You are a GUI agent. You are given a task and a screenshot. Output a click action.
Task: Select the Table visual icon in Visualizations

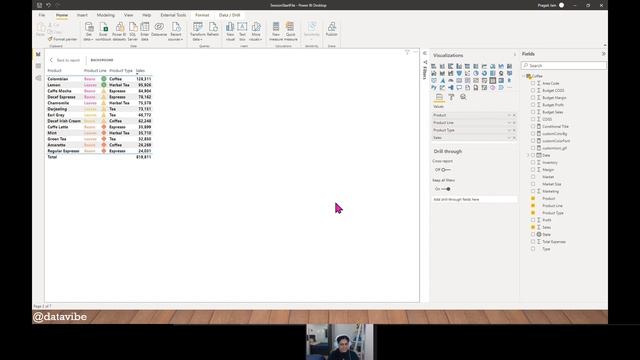coord(493,80)
